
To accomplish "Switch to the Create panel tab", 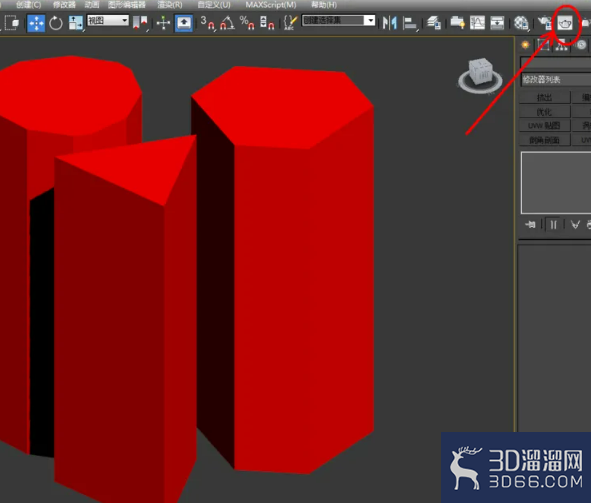I will coord(525,45).
